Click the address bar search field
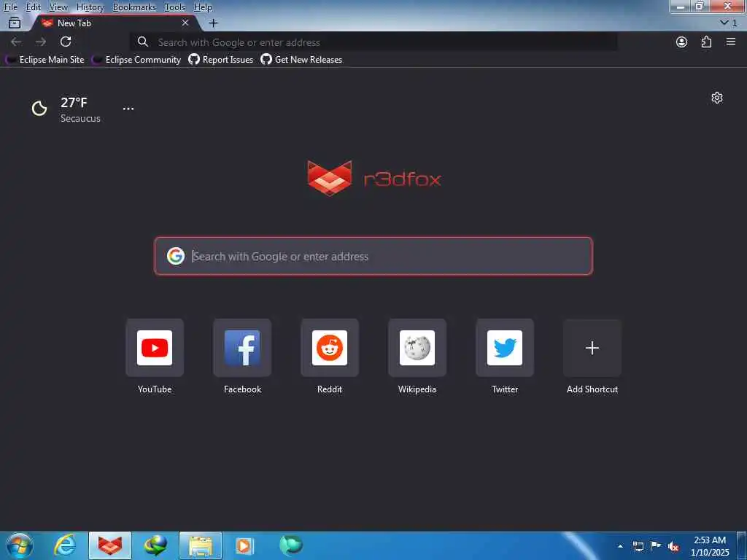Screen dimensions: 747x560 [374, 42]
